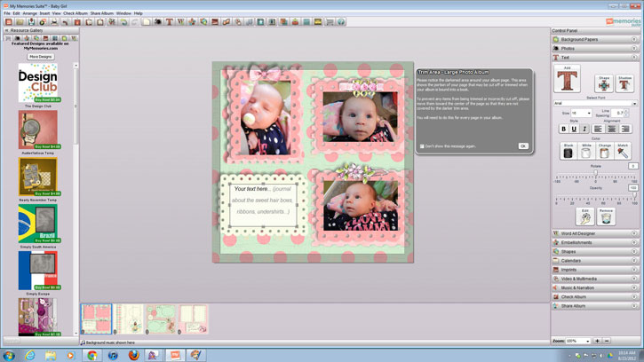Viewport: 644px width, 362px height.
Task: Click the embellishment flower icon in the main toolbar
Action: (192, 22)
